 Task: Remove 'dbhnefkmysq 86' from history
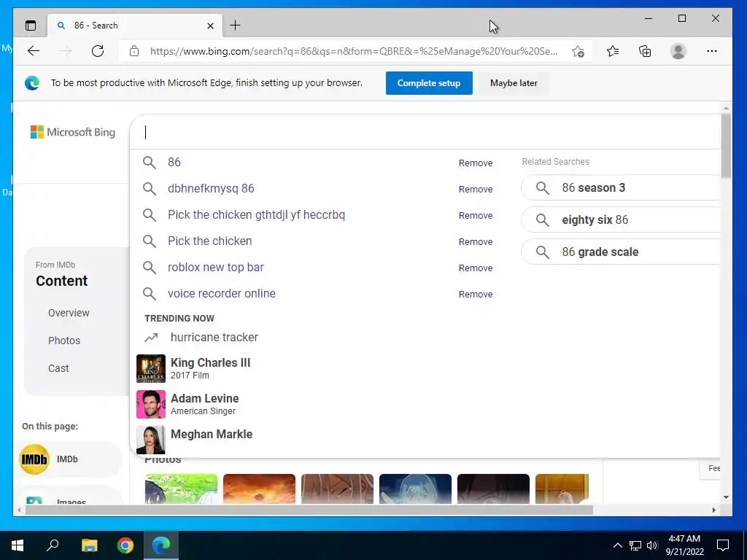[x=476, y=189]
